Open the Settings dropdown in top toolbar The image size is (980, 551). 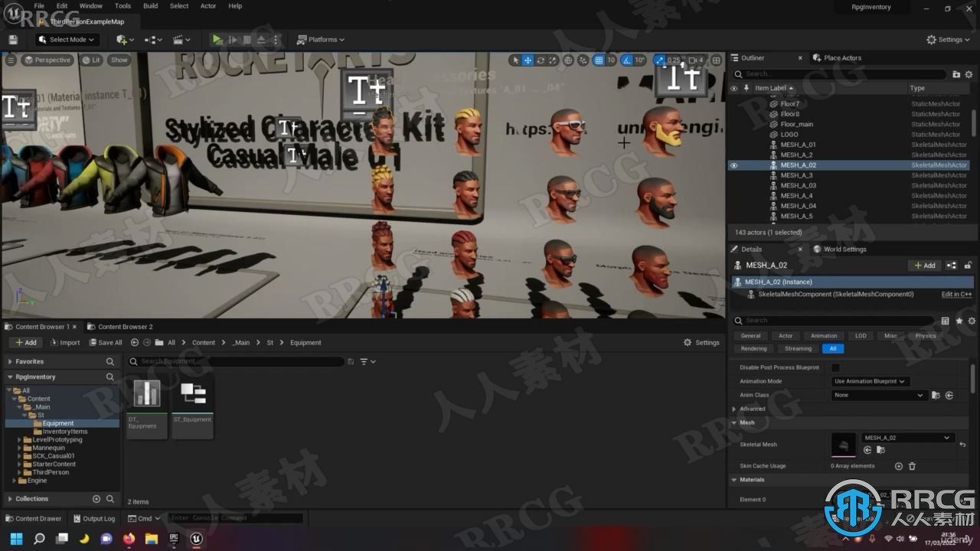click(x=948, y=39)
